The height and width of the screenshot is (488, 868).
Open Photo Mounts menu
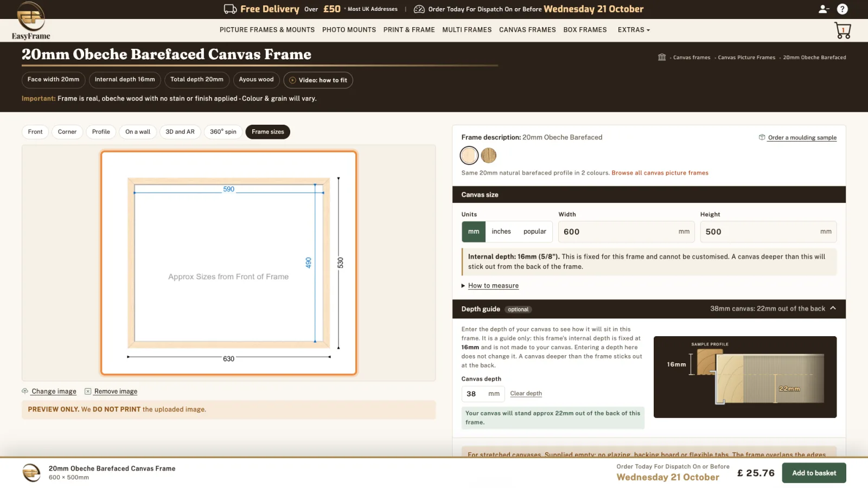coord(349,30)
